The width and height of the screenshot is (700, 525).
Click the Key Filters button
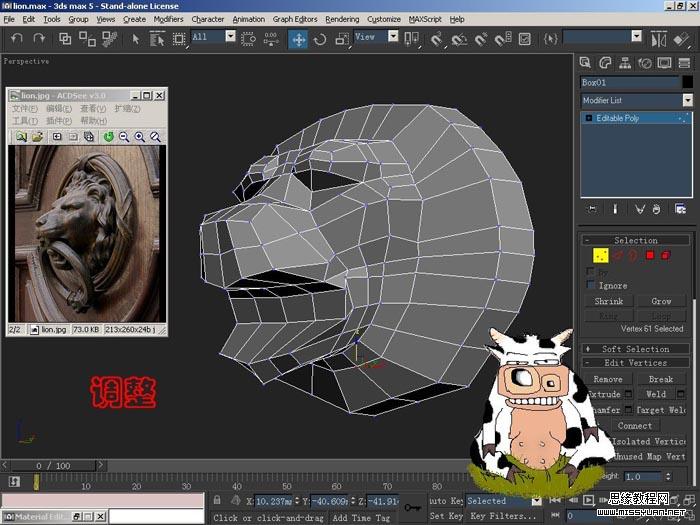click(x=503, y=516)
